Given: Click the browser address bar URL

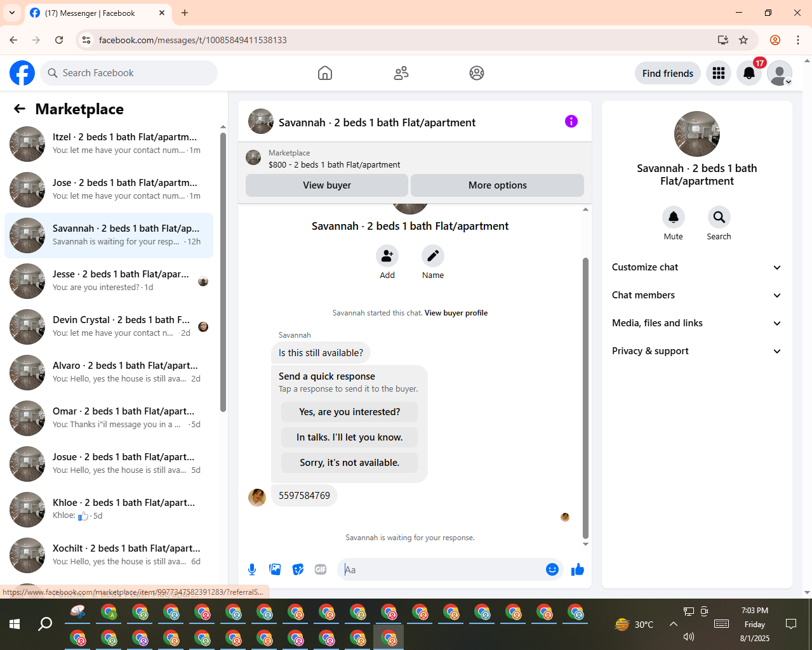Looking at the screenshot, I should [x=193, y=40].
